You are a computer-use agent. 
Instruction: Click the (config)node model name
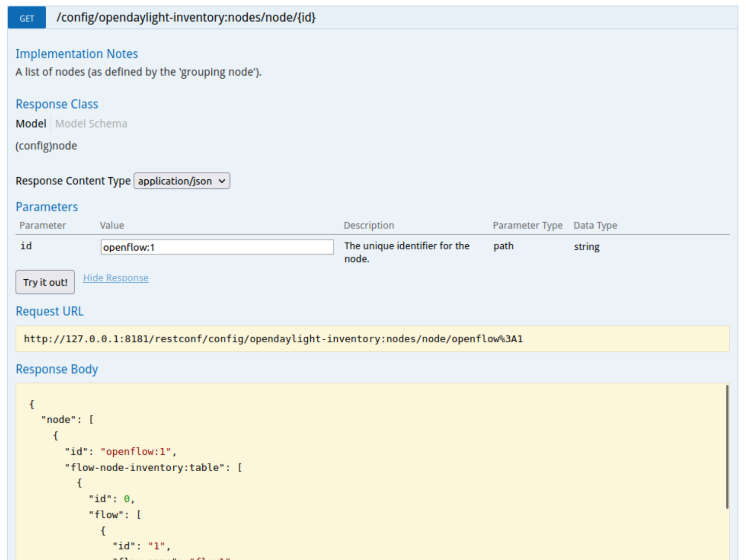click(46, 146)
